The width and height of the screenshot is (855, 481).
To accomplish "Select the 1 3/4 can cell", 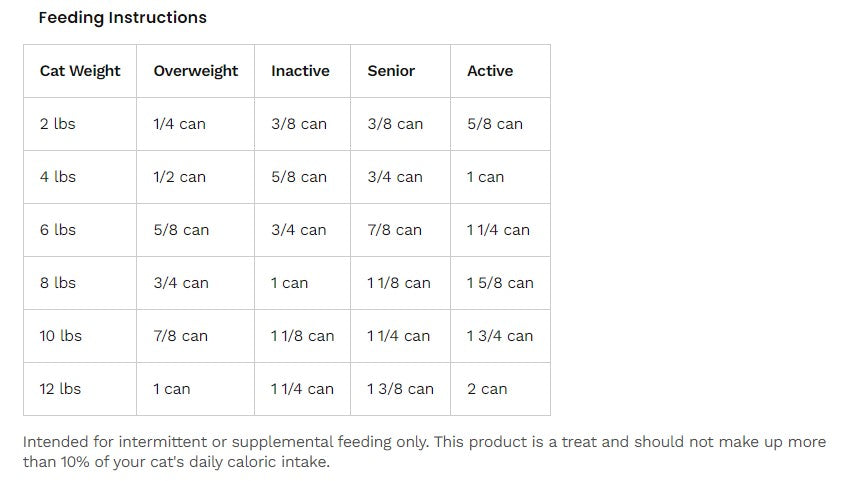I will [500, 335].
